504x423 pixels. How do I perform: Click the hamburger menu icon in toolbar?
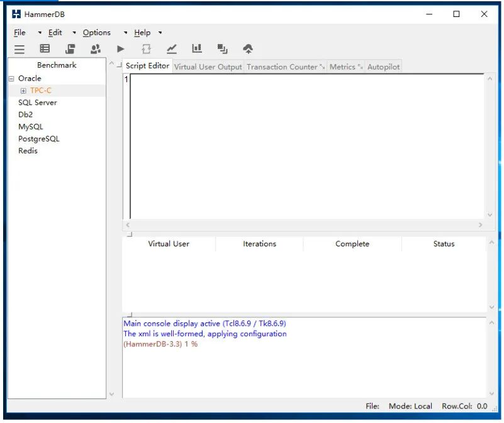coord(20,49)
